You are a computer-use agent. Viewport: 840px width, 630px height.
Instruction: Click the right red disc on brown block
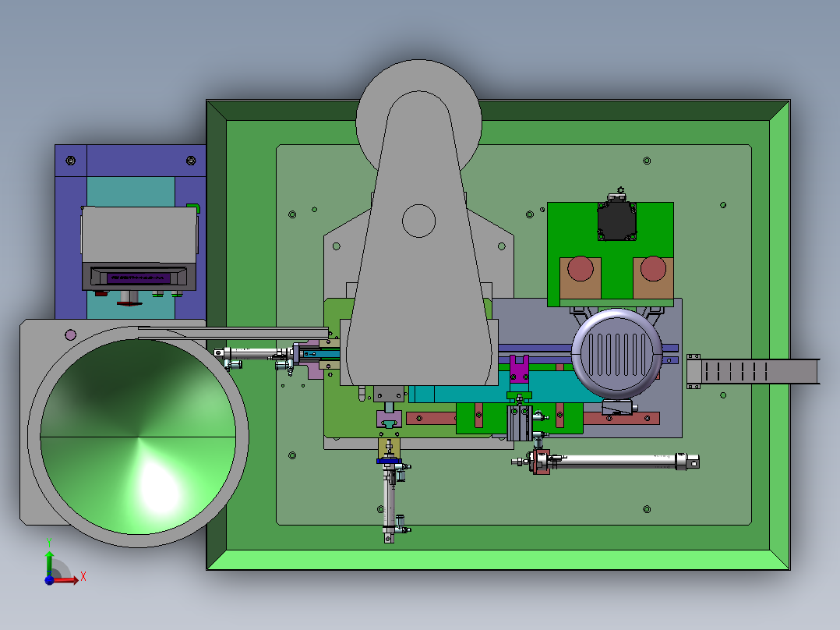coord(653,269)
